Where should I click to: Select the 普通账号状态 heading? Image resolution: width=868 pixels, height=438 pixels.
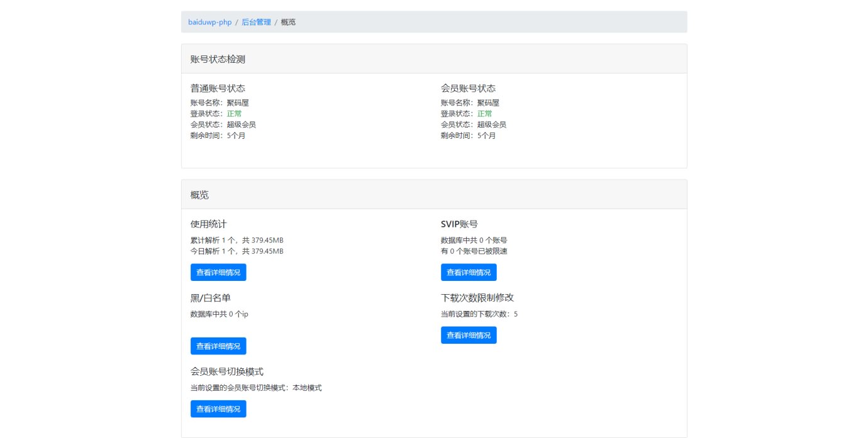218,88
